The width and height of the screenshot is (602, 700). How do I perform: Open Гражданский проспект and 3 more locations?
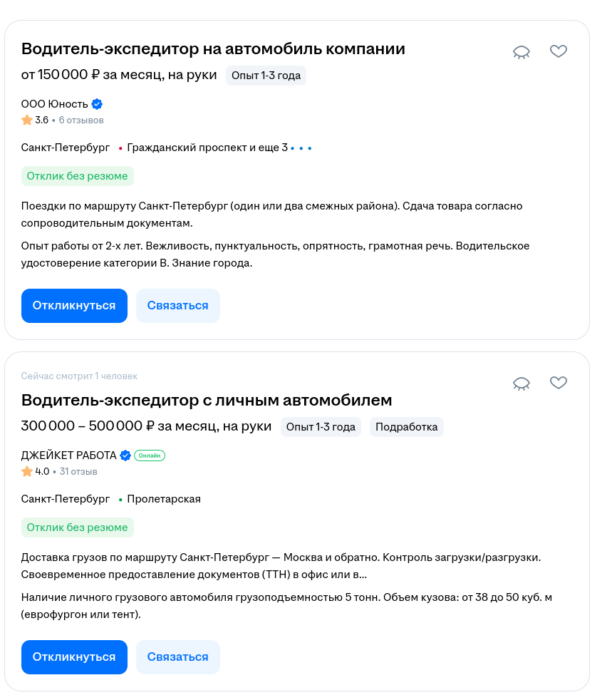[x=207, y=148]
